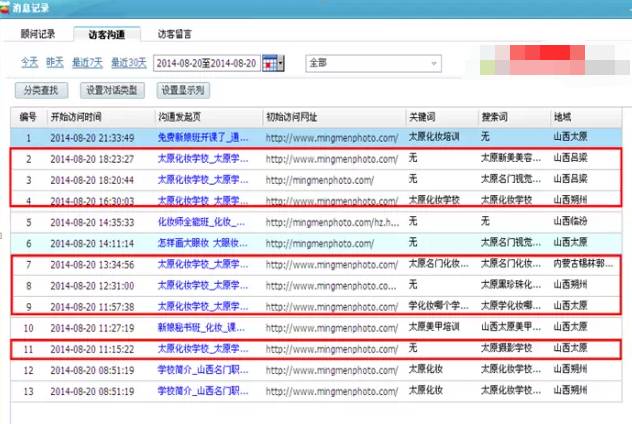This screenshot has width=632, height=424.
Task: Sort by 地域 column header
Action: pyautogui.click(x=566, y=117)
